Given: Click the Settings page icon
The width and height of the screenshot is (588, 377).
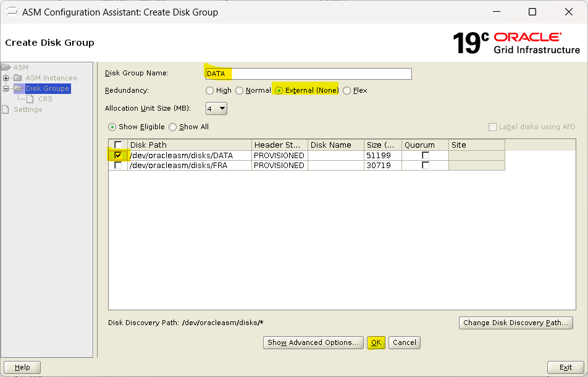Looking at the screenshot, I should click(x=5, y=109).
